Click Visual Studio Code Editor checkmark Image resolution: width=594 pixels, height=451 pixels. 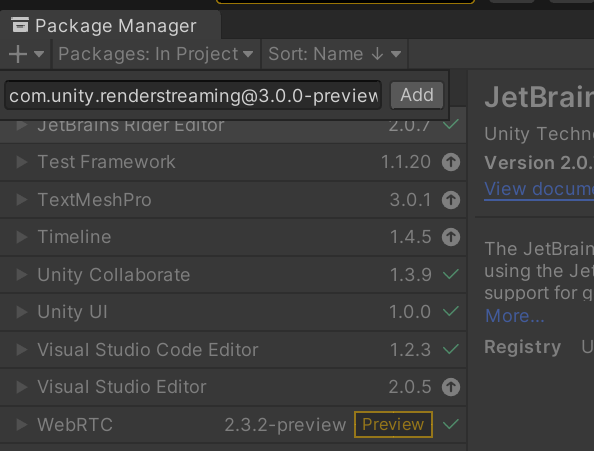[451, 349]
